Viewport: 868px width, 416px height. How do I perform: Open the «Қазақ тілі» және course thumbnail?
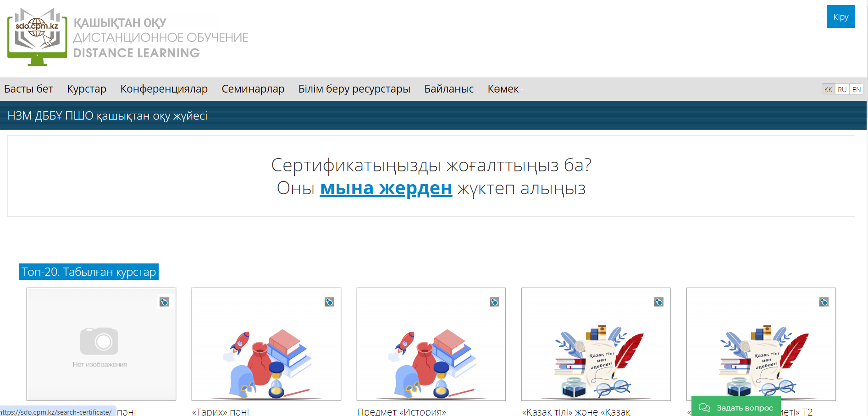tap(596, 344)
